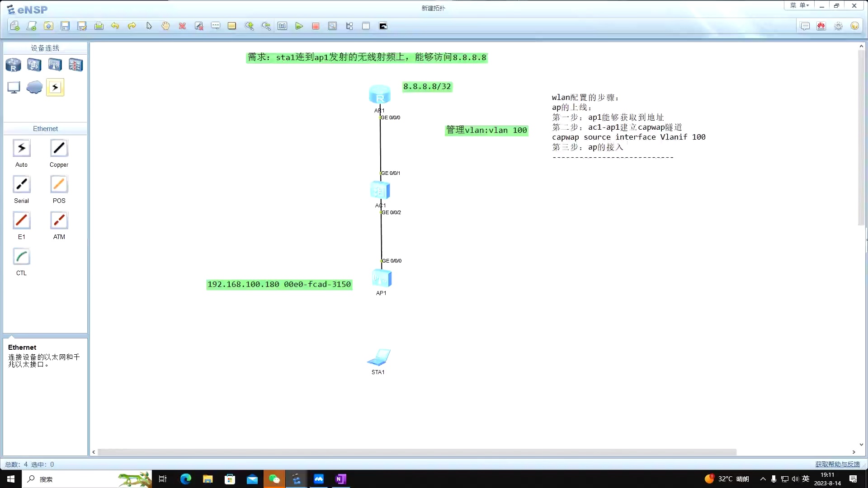This screenshot has height=488, width=868.
Task: Select the Cloud device category icon
Action: (34, 87)
